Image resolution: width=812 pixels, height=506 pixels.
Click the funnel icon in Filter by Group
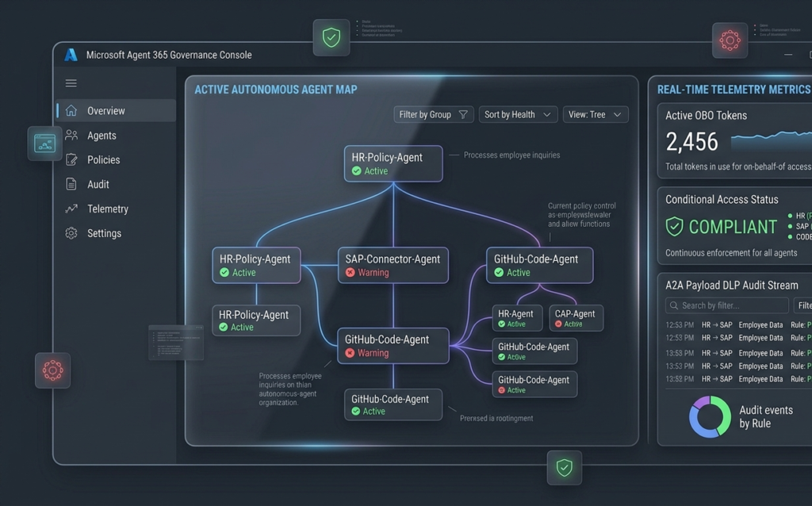coord(463,114)
